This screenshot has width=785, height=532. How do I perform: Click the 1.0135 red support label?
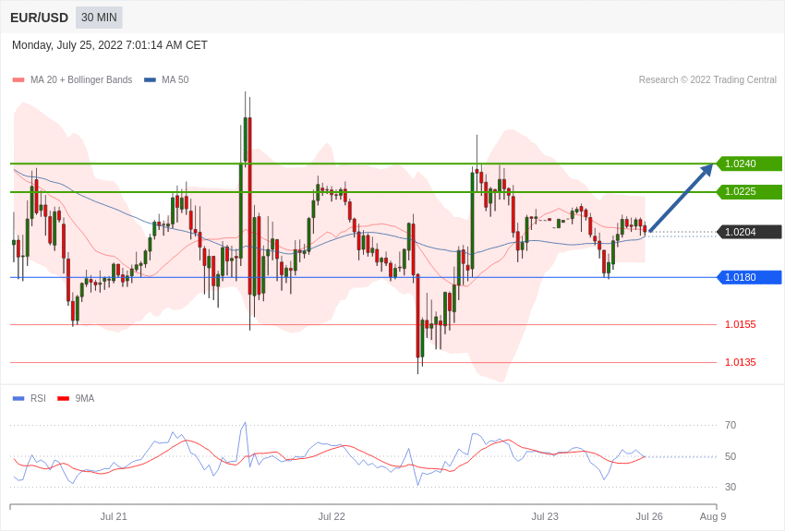(741, 362)
